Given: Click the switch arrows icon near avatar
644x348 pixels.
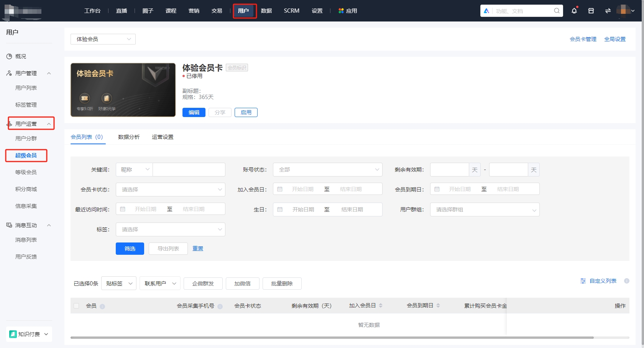Looking at the screenshot, I should pos(608,11).
